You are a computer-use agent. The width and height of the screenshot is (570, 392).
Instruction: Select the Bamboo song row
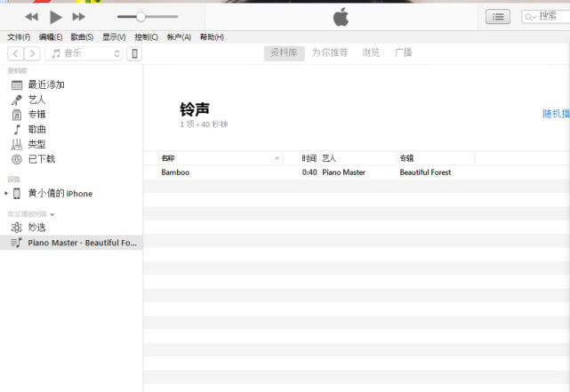point(357,172)
